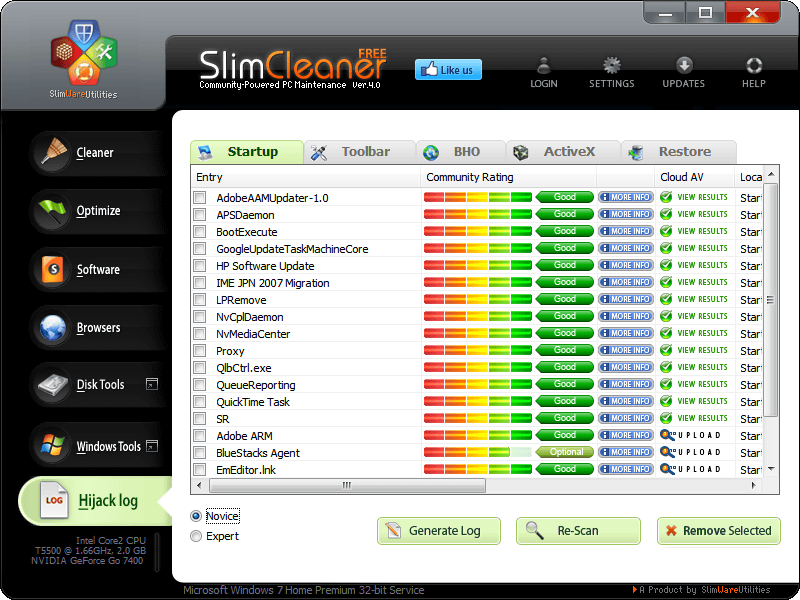Viewport: 800px width, 600px height.
Task: Click Windows Tools popout arrow icon
Action: click(x=152, y=446)
